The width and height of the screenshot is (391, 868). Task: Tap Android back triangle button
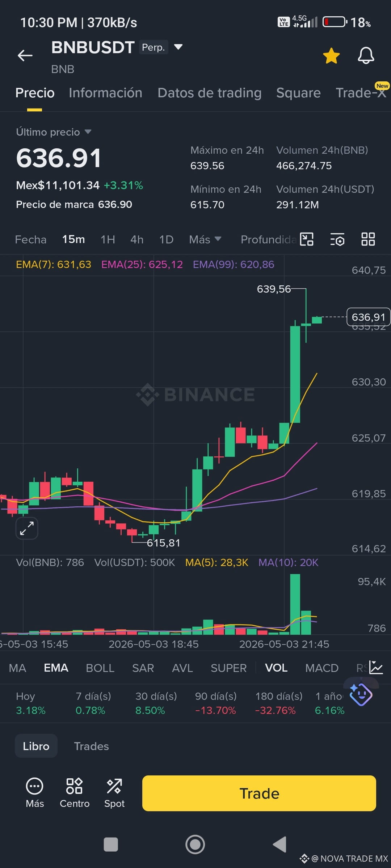(x=279, y=844)
